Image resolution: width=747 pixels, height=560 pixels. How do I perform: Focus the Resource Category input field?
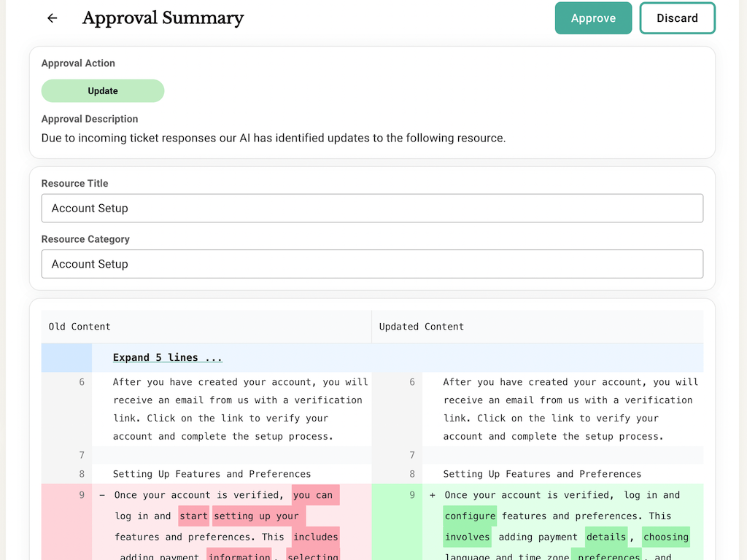click(372, 264)
